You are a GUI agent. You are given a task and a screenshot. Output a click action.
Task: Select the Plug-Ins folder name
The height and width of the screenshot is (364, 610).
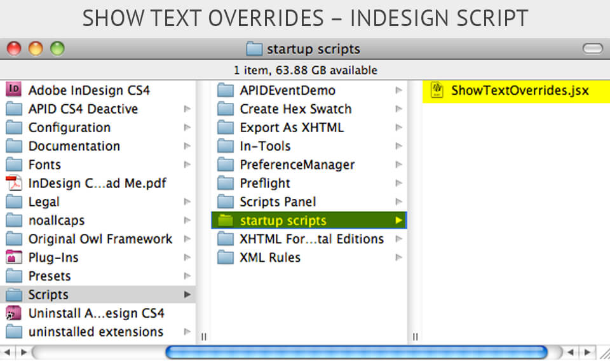[53, 257]
